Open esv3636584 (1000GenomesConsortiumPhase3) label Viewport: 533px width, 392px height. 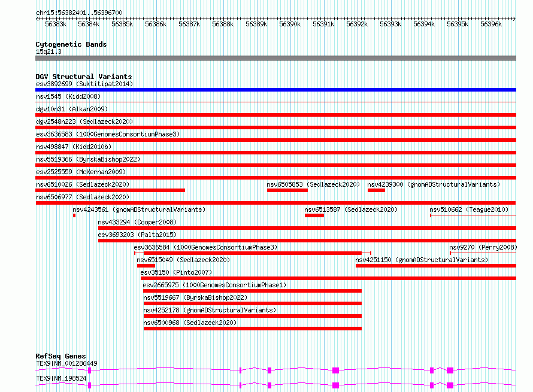click(205, 247)
